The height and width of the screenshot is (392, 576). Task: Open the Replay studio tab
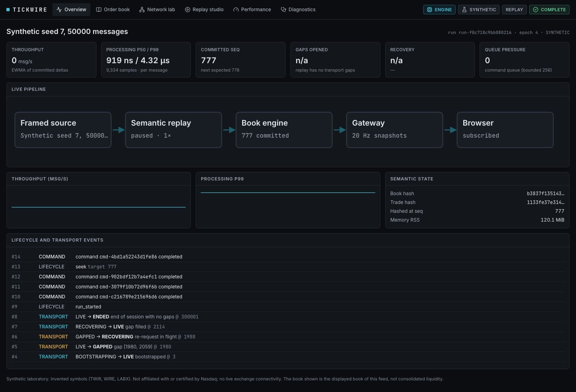(204, 10)
